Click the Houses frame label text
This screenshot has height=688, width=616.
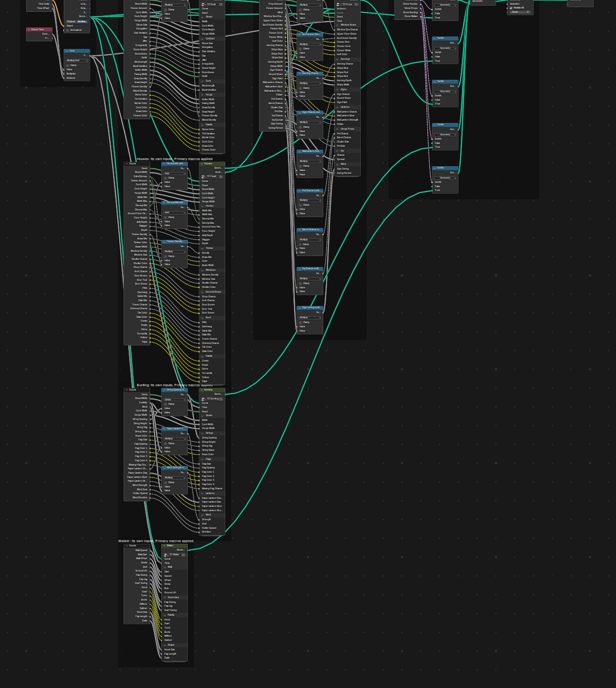174,159
